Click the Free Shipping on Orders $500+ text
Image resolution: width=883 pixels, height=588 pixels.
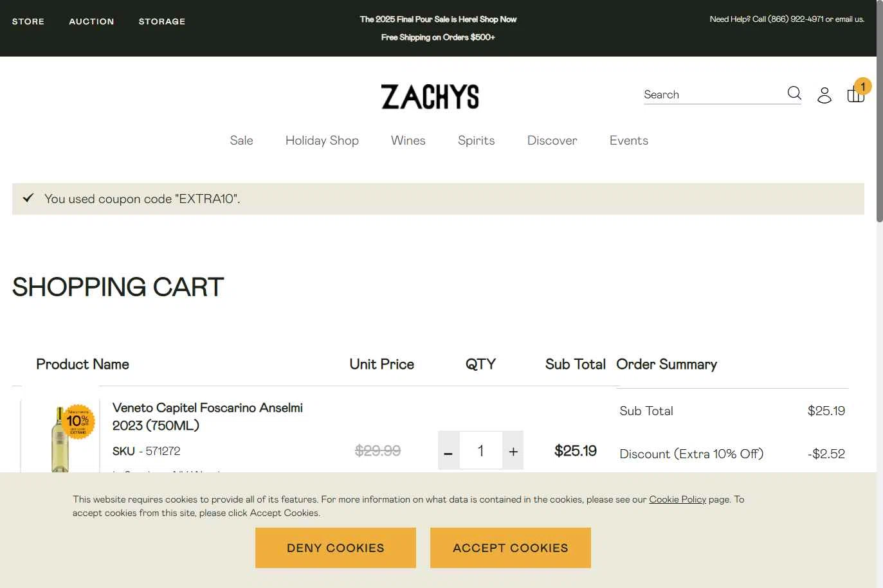438,37
